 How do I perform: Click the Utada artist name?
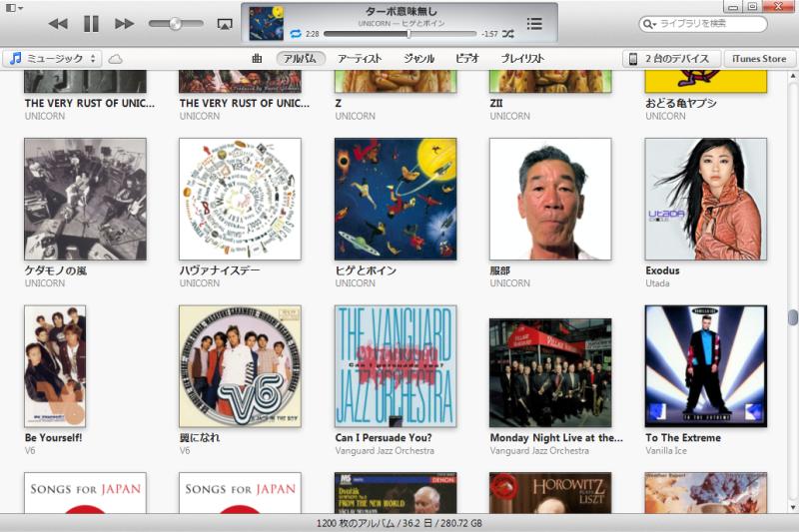pyautogui.click(x=657, y=283)
